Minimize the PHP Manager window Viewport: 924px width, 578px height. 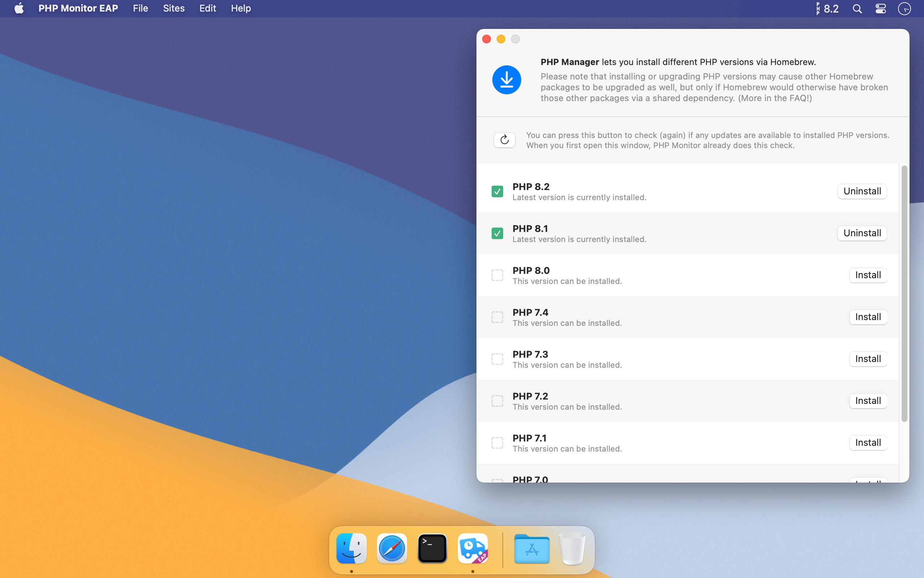tap(501, 39)
